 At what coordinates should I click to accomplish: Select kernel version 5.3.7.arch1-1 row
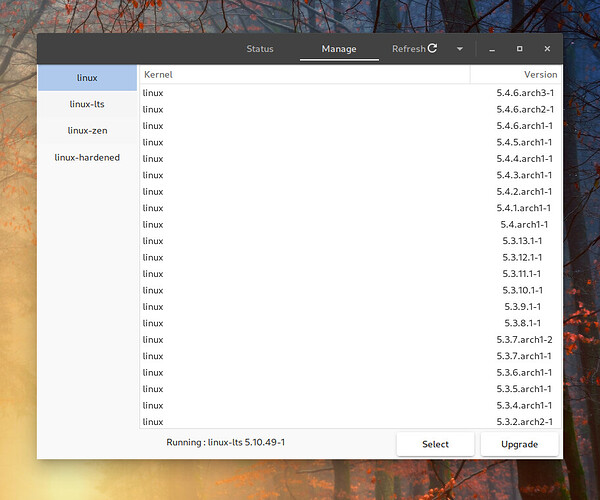pyautogui.click(x=351, y=356)
